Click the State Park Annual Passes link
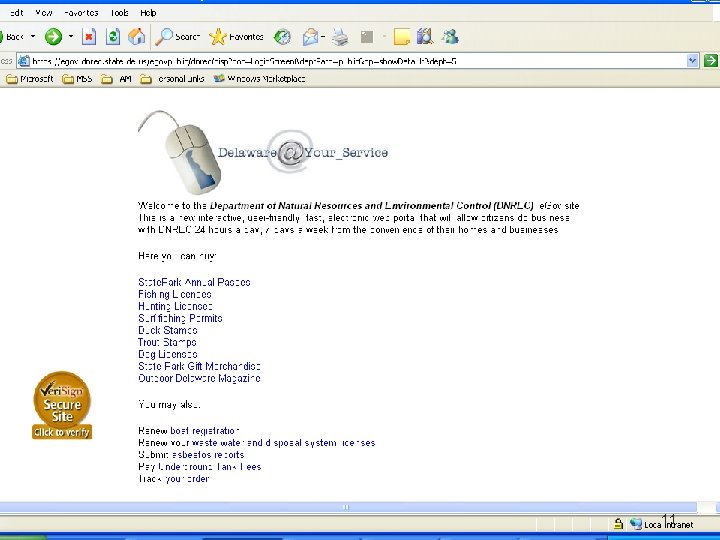 pos(194,282)
